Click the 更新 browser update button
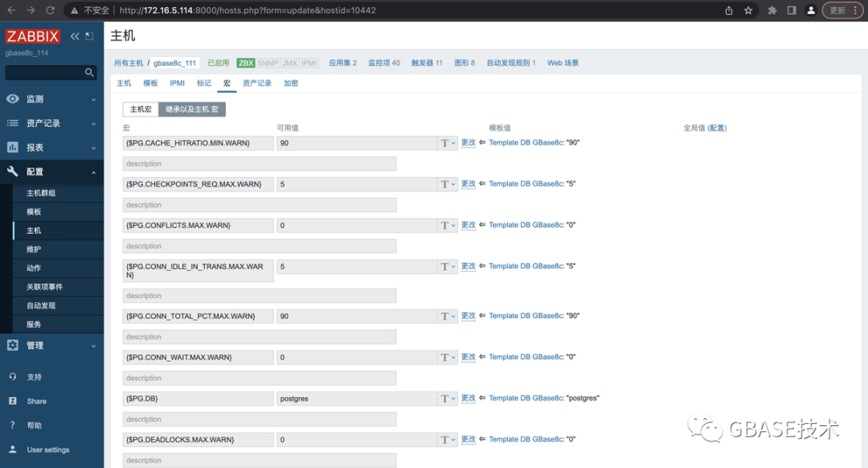The image size is (868, 468). 842,10
